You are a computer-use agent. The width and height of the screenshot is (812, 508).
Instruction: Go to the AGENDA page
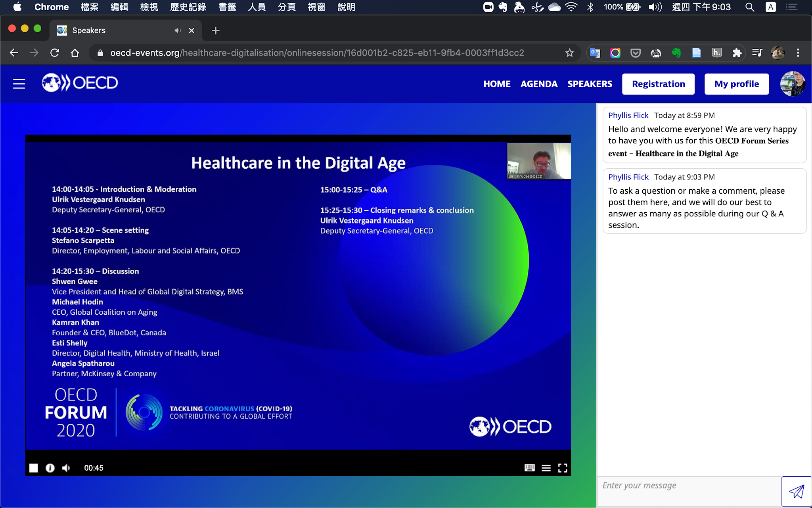[539, 84]
